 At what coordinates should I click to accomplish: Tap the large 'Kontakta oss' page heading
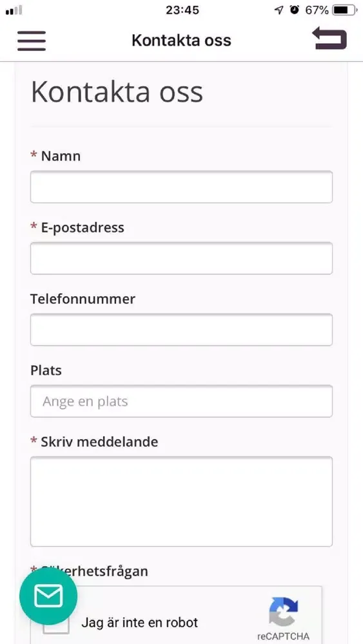[x=117, y=91]
